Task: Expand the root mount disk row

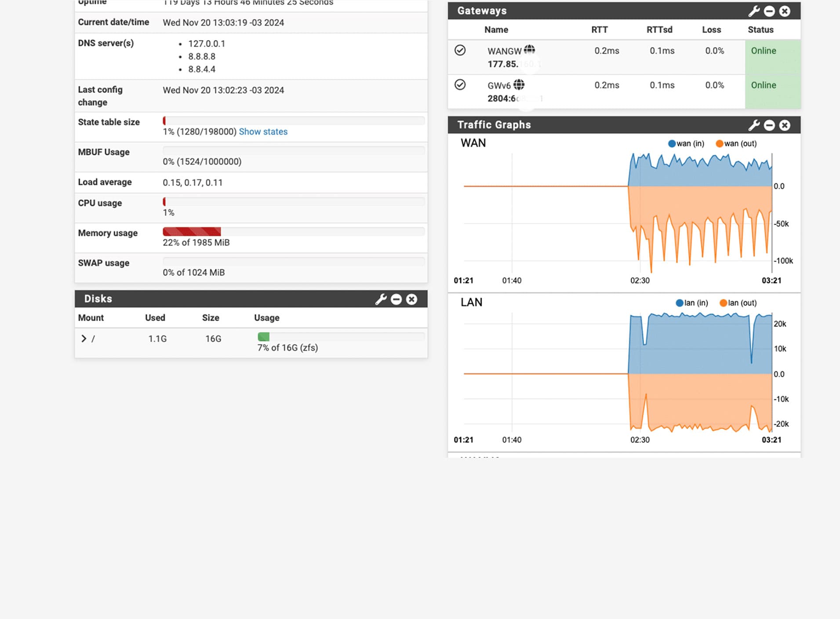Action: [84, 339]
